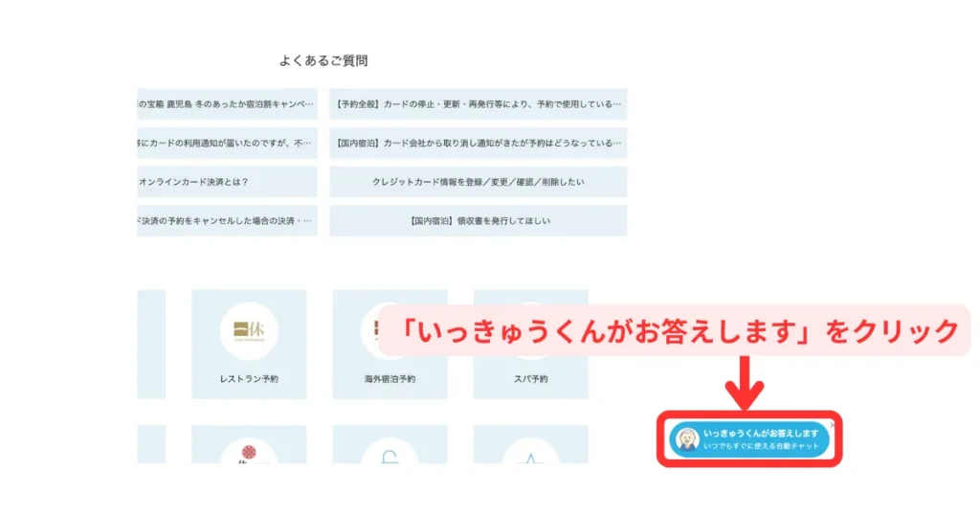Viewport: 980px width, 515px height.
Task: Select the 海外宿泊予約 tile label
Action: pyautogui.click(x=390, y=379)
